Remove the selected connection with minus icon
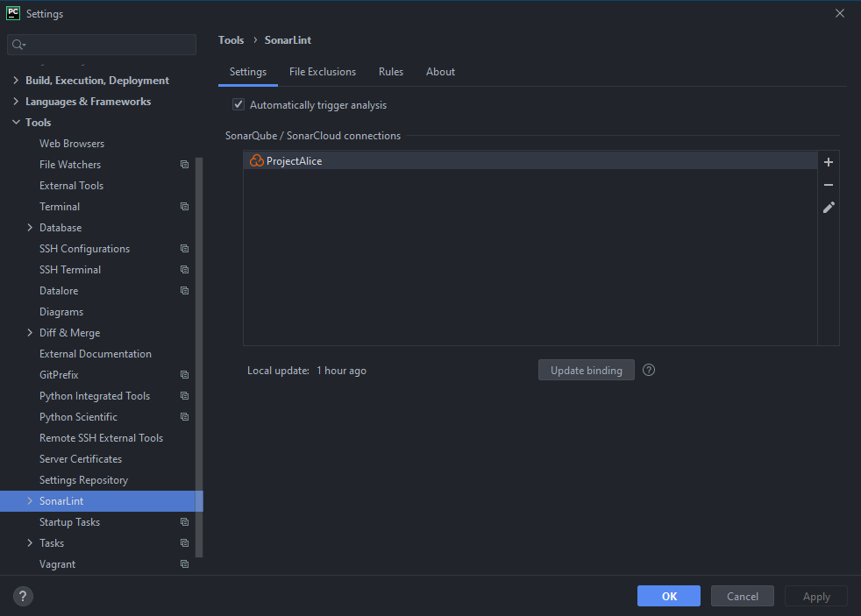 pyautogui.click(x=829, y=185)
